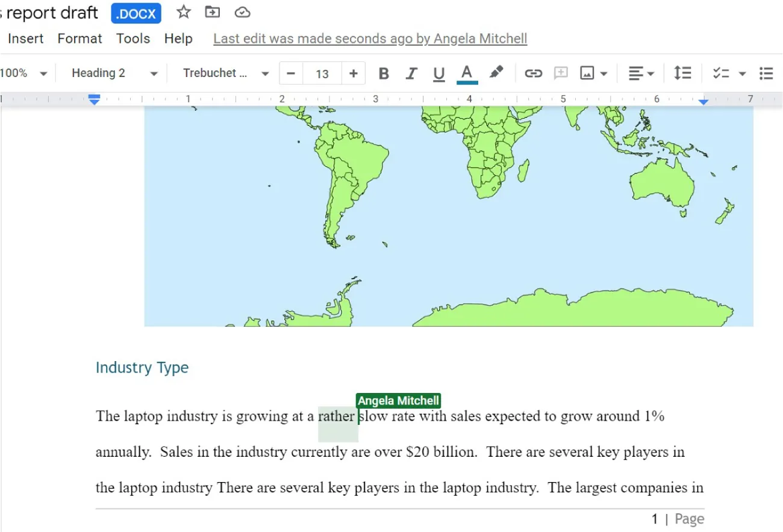Check the document cloud save status

click(x=242, y=11)
